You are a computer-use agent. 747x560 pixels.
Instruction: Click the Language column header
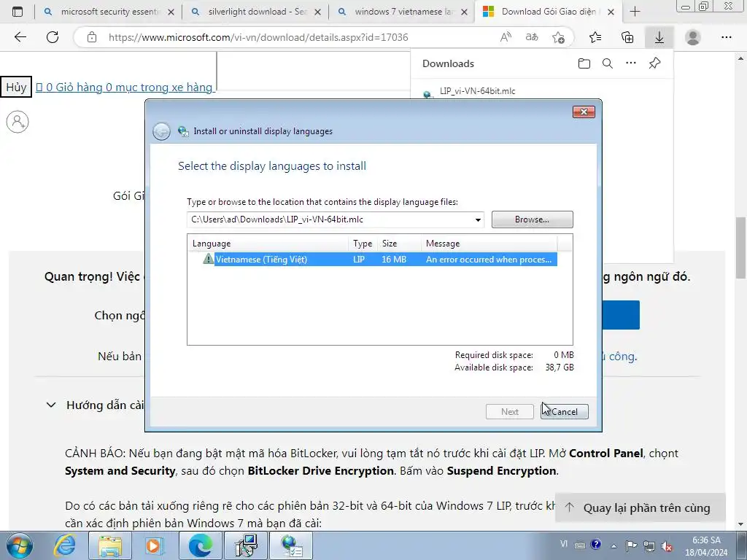[x=268, y=244]
